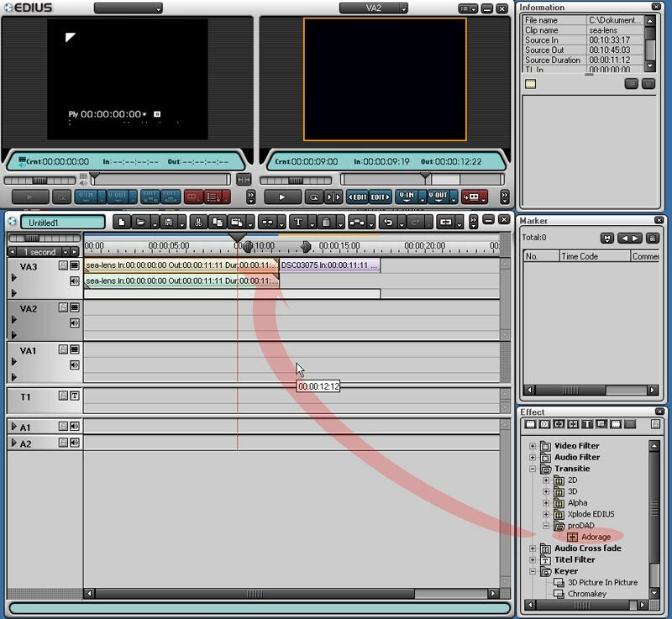The width and height of the screenshot is (672, 619).
Task: Click the cut scissors icon
Action: pos(197,222)
